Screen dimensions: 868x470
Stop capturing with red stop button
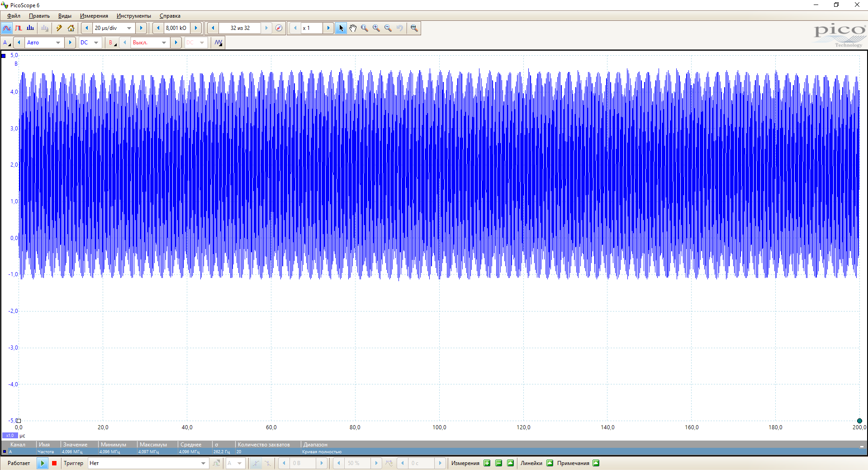tap(54, 463)
